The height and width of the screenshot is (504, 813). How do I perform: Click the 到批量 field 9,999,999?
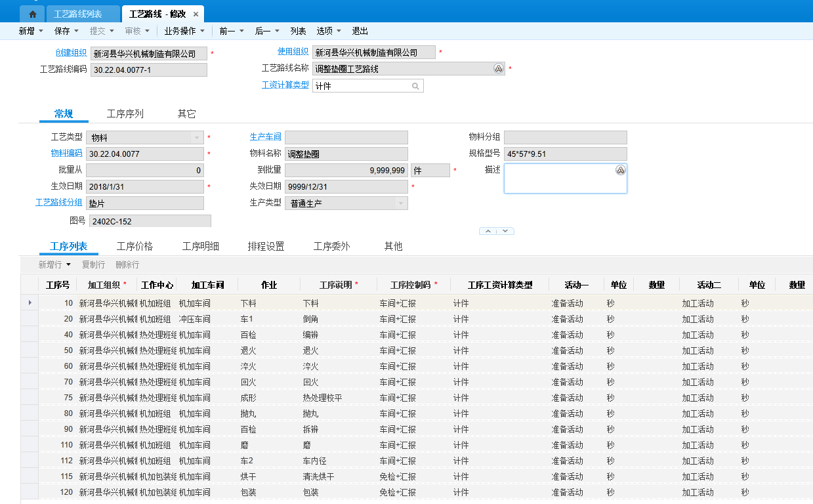coord(346,170)
